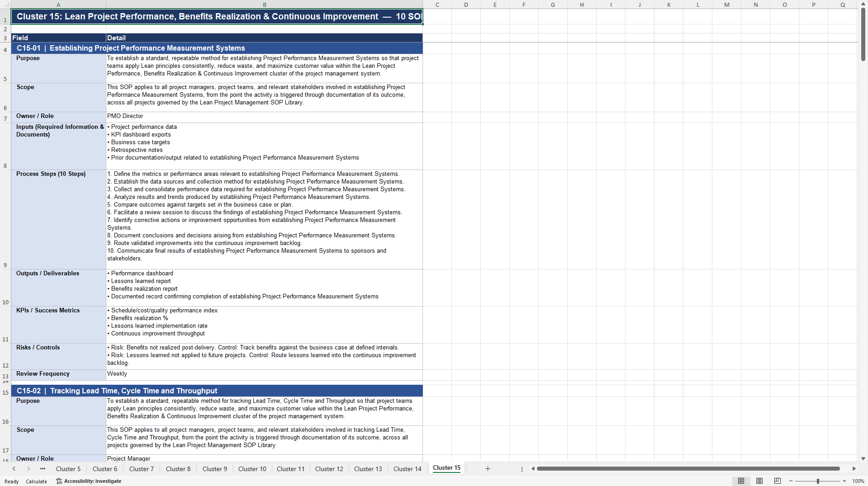This screenshot has height=486, width=868.
Task: Open the Cluster 6 sheet tab
Action: tap(105, 469)
